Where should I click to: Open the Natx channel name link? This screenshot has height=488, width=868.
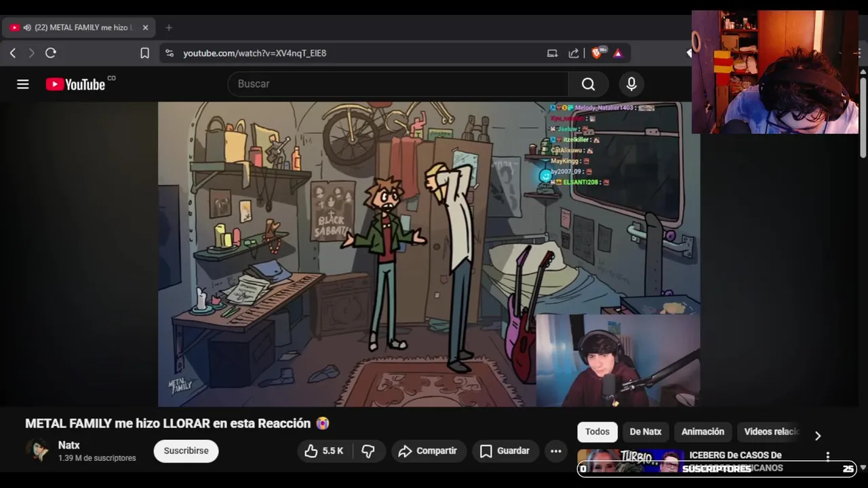(x=69, y=445)
